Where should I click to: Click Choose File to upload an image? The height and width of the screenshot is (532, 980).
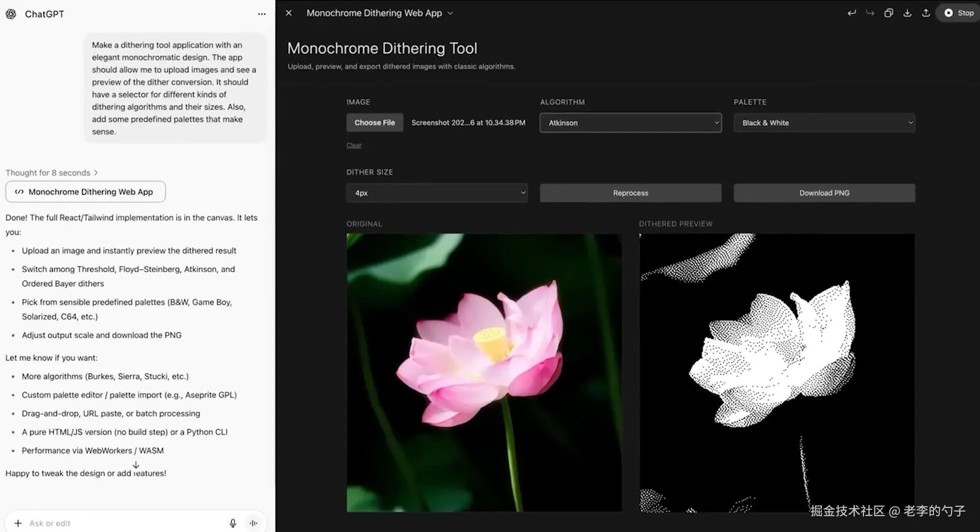pos(375,123)
